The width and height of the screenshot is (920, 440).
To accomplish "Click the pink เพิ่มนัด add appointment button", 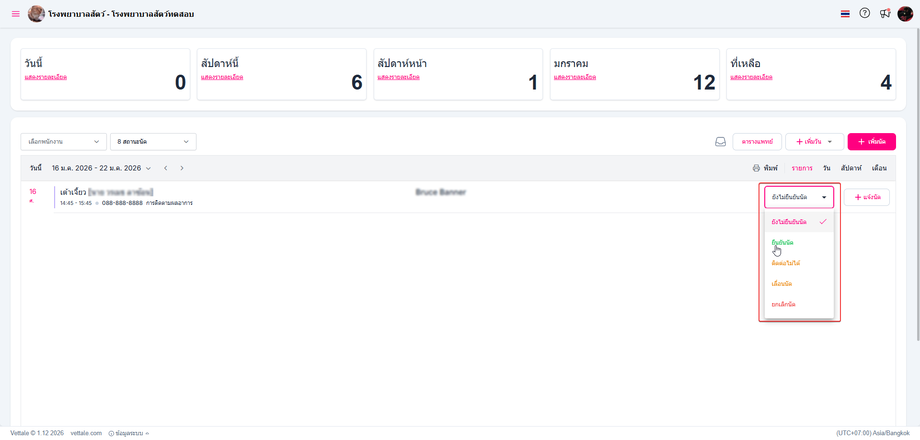I will (x=871, y=142).
